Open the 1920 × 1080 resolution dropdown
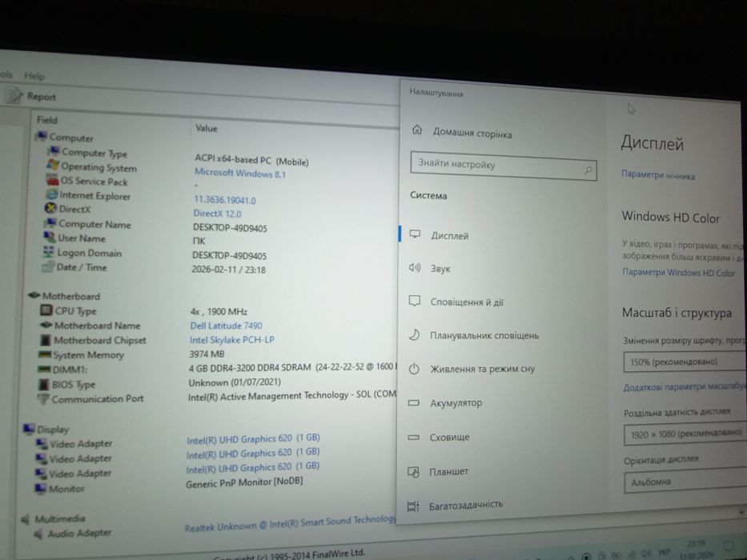747x560 pixels. 685,434
